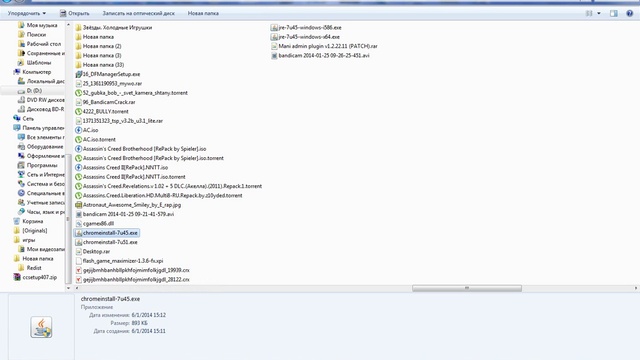Click the horizontal scrollbar right arrow
640x360 pixels.
636,288
